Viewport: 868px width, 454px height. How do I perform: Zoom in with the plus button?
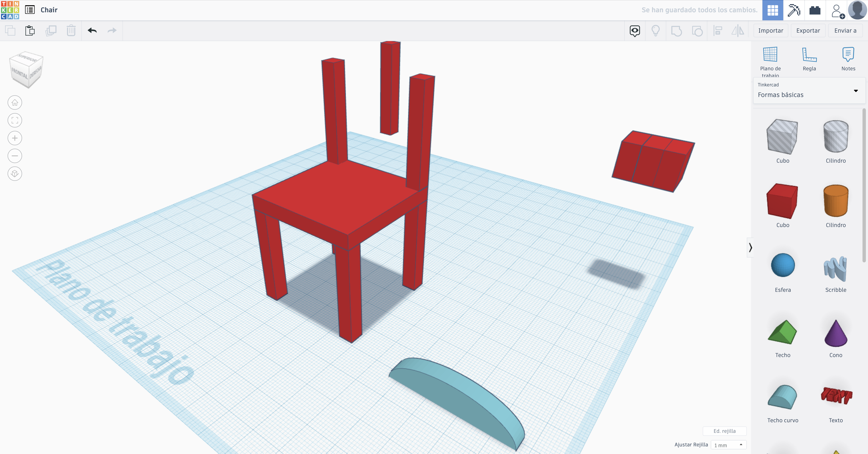point(15,138)
